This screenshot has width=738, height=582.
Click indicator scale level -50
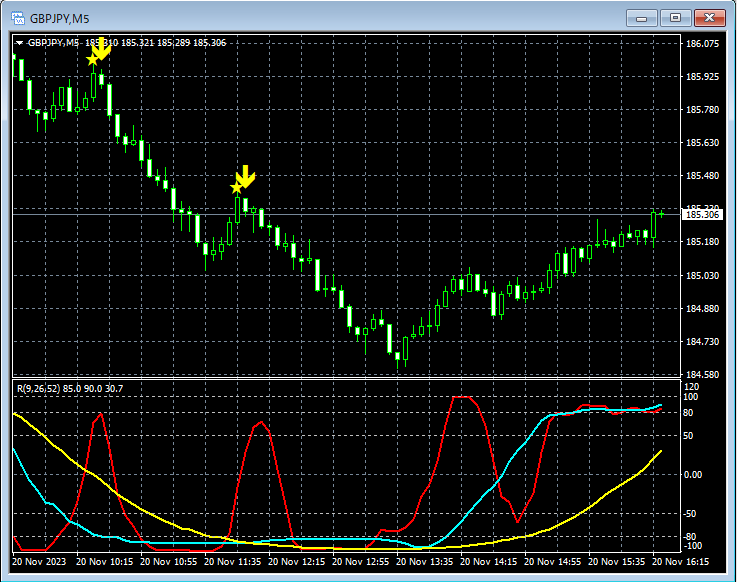click(690, 514)
